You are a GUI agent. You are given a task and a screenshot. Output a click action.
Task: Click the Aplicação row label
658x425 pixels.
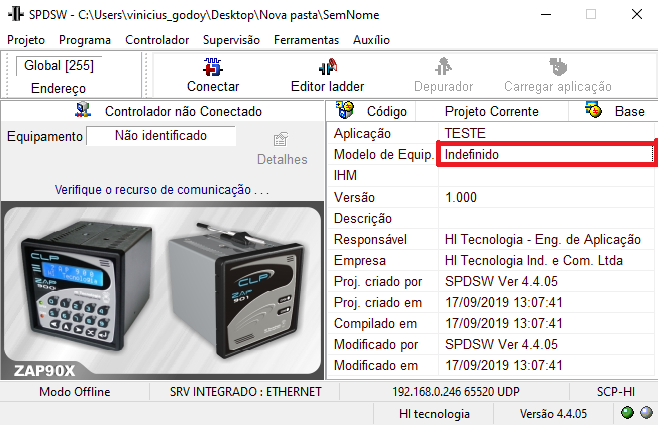[x=362, y=133]
